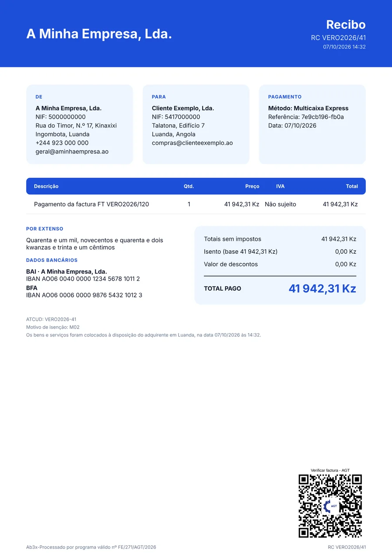
Task: Click the amount in words starting 'Quarenta e um mil'
Action: (x=95, y=244)
